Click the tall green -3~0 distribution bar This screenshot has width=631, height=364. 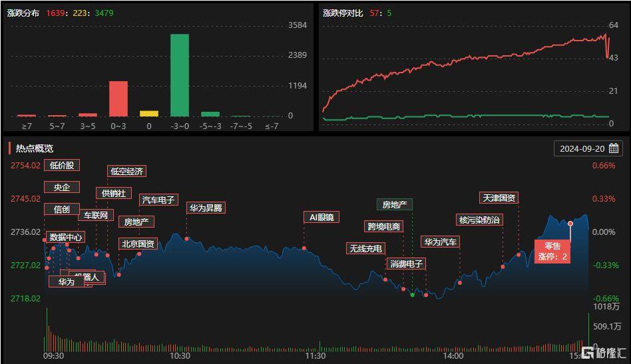180,75
